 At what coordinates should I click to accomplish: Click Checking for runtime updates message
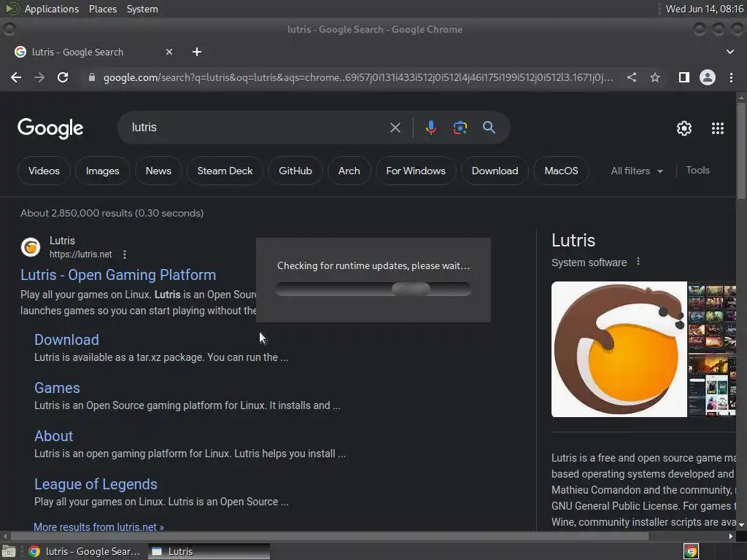click(373, 265)
